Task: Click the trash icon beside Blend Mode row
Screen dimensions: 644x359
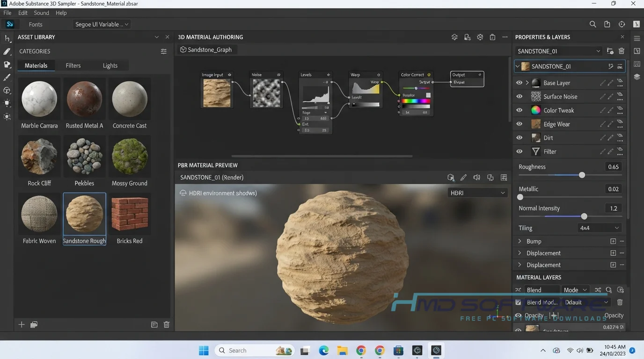Action: 620,302
